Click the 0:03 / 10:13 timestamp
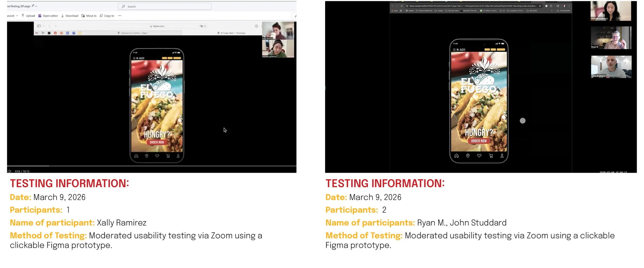The width and height of the screenshot is (644, 268). click(x=22, y=171)
